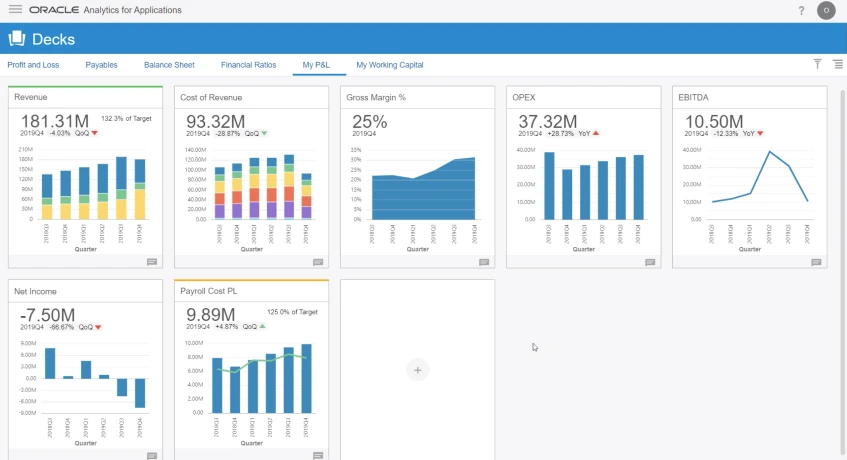This screenshot has height=460, width=847.
Task: Switch to Profit and Loss tab
Action: (x=33, y=65)
